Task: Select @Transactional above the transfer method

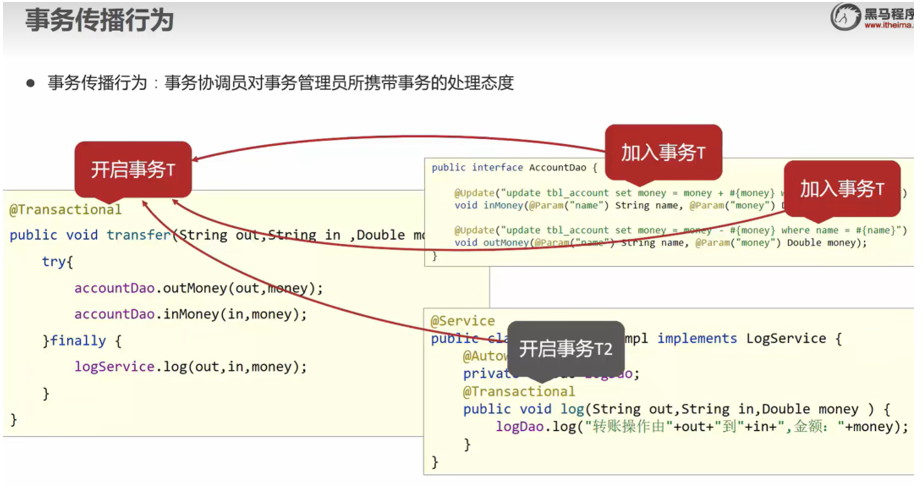Action: click(65, 210)
